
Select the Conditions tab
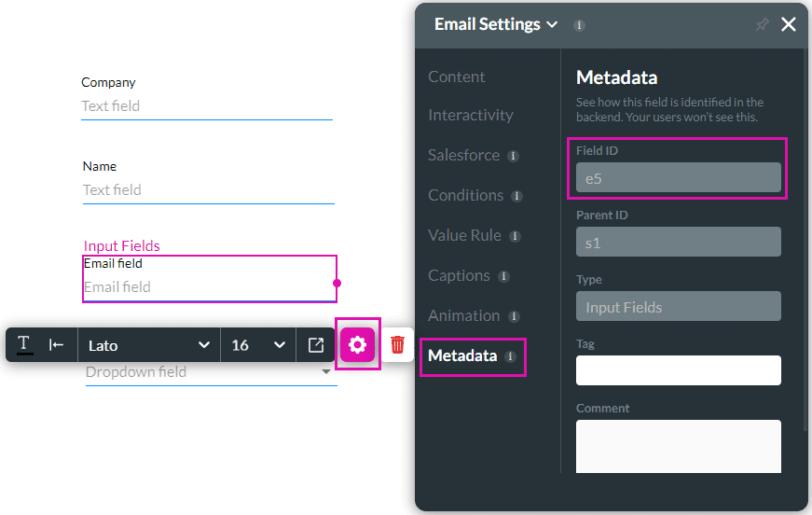[x=465, y=195]
